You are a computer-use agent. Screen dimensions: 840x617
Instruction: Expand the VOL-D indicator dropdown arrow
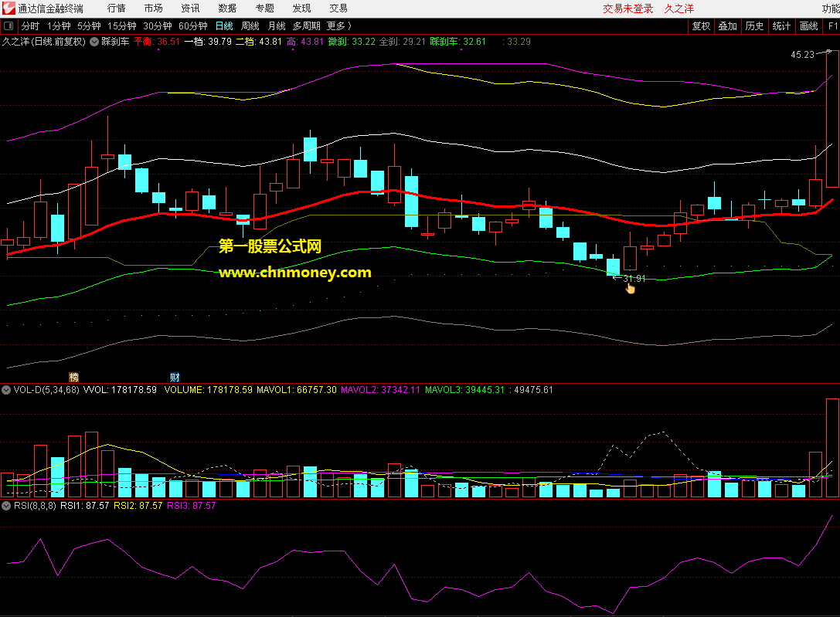(x=6, y=390)
